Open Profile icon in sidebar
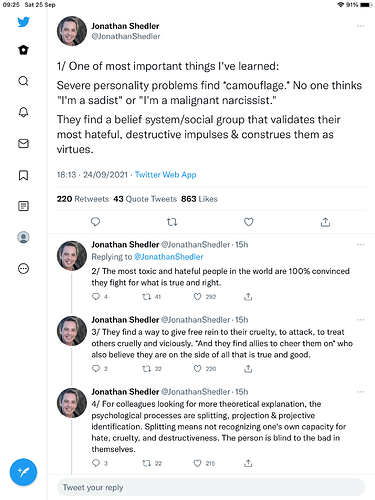Viewport: 375px width, 500px height. pyautogui.click(x=23, y=237)
